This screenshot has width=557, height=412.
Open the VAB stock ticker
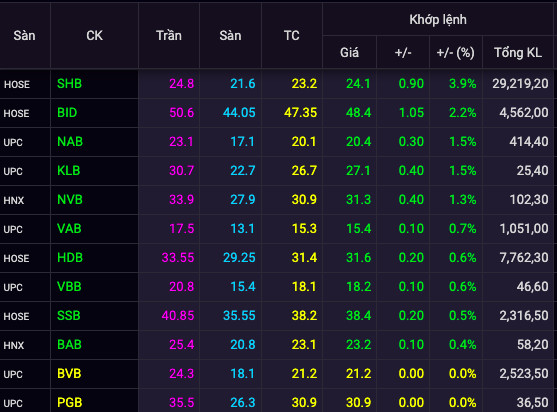tap(69, 229)
